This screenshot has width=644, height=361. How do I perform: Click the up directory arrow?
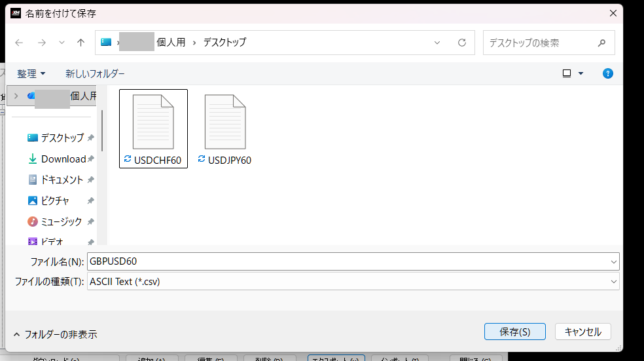click(x=81, y=43)
